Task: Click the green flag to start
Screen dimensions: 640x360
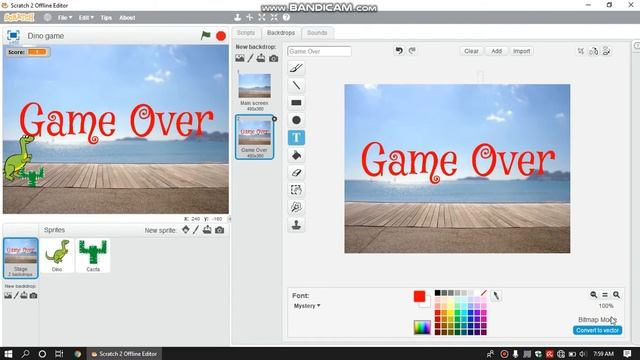Action: [206, 36]
